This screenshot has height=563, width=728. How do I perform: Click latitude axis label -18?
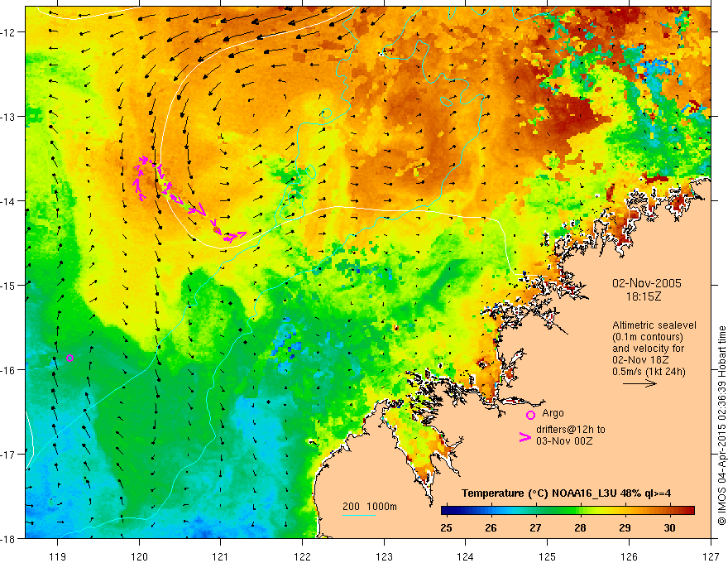pos(8,538)
